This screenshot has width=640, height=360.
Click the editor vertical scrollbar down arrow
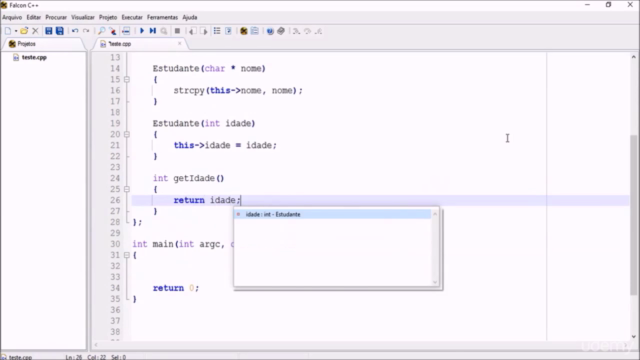pyautogui.click(x=633, y=337)
